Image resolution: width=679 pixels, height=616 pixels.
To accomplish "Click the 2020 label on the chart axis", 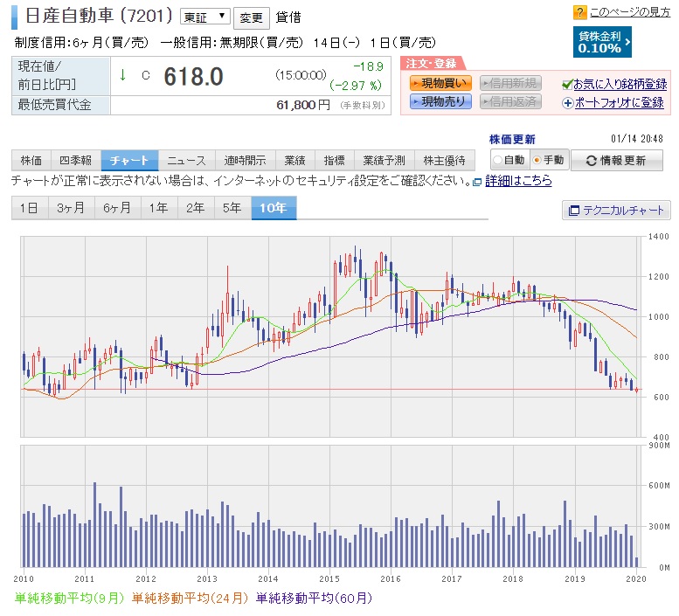I will pyautogui.click(x=636, y=578).
